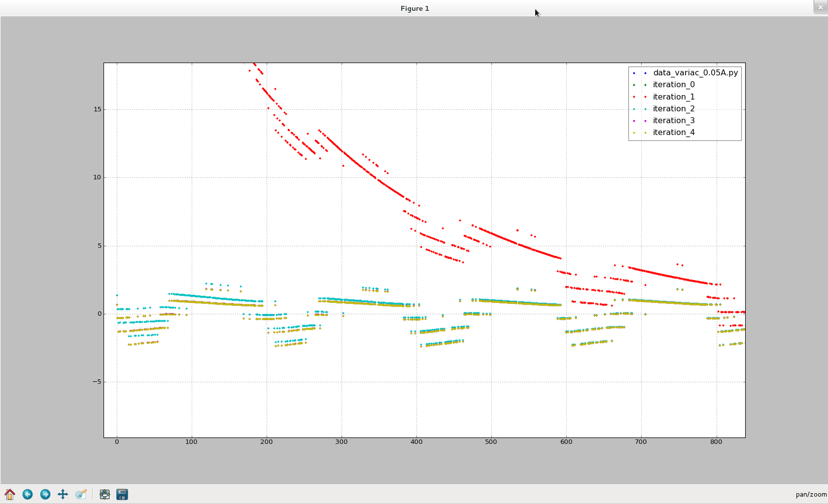Toggle the pan/zoom cross-arrows tool
This screenshot has height=504, width=828.
tap(63, 494)
